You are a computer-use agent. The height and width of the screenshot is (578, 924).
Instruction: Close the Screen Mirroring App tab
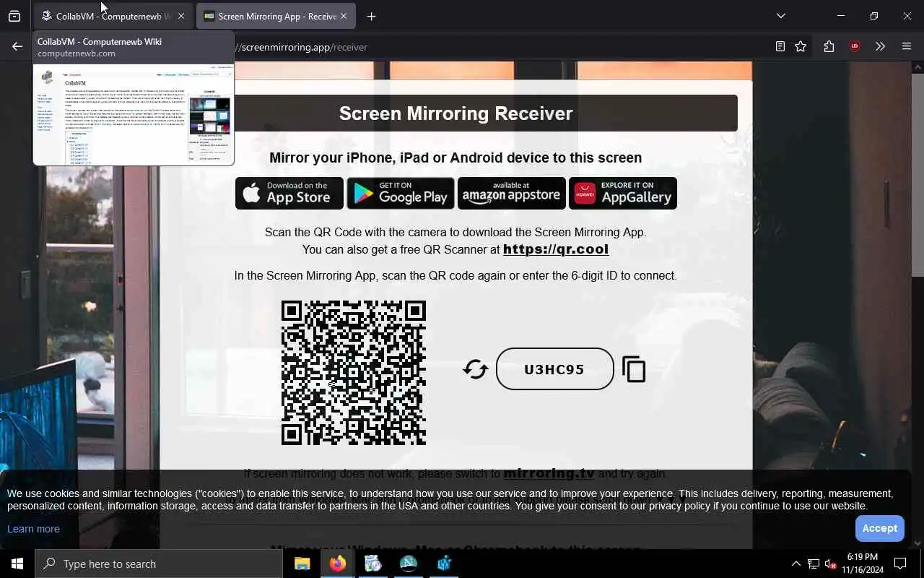(344, 16)
